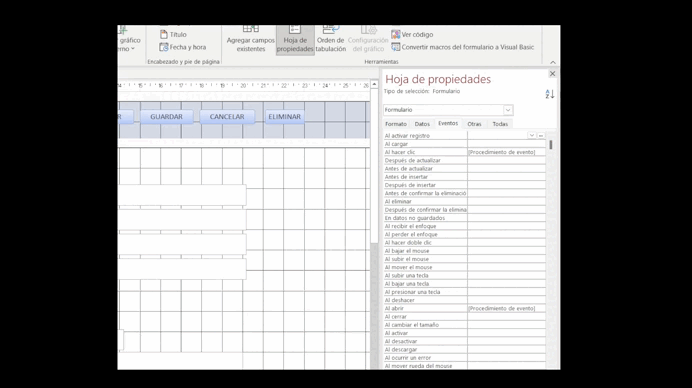Close the Hoja de propiedades pane
The height and width of the screenshot is (388, 692).
click(x=552, y=74)
